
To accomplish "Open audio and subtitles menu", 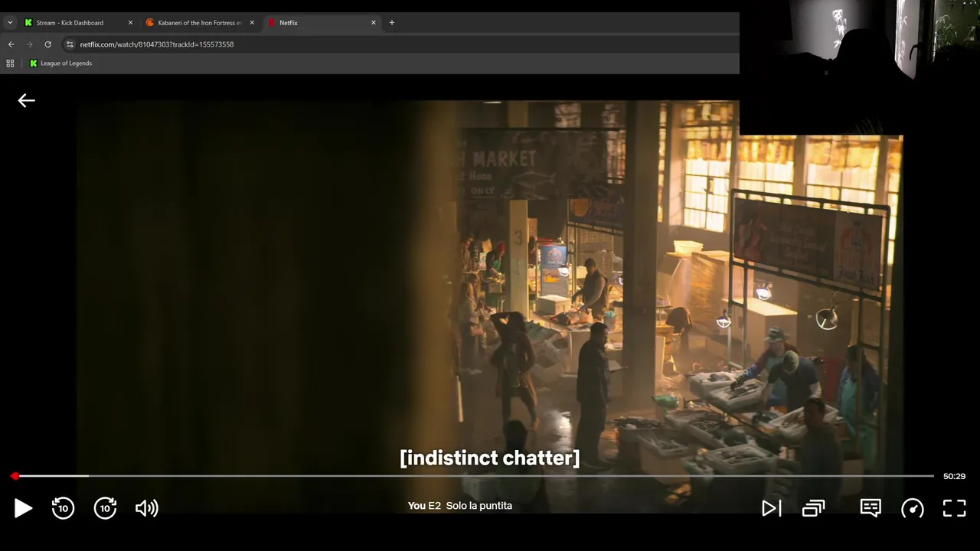I will tap(871, 508).
